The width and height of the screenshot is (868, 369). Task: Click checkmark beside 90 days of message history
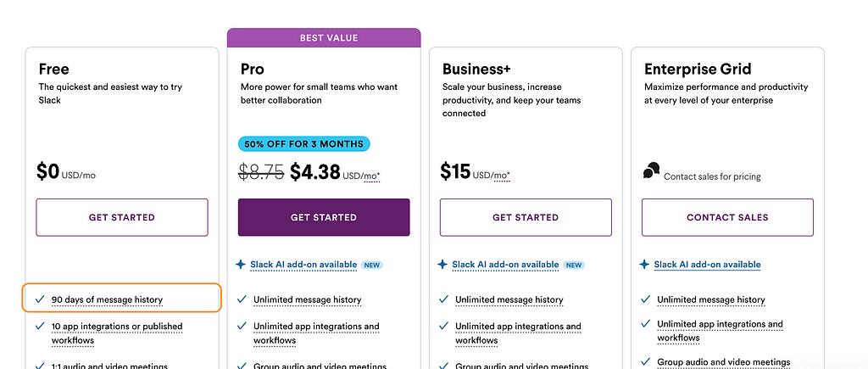[x=40, y=299]
